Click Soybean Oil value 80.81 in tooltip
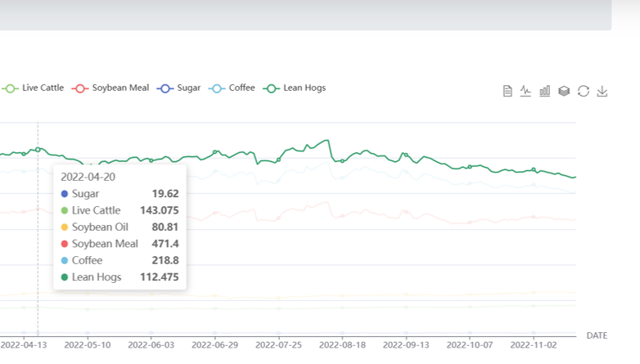 tap(165, 227)
